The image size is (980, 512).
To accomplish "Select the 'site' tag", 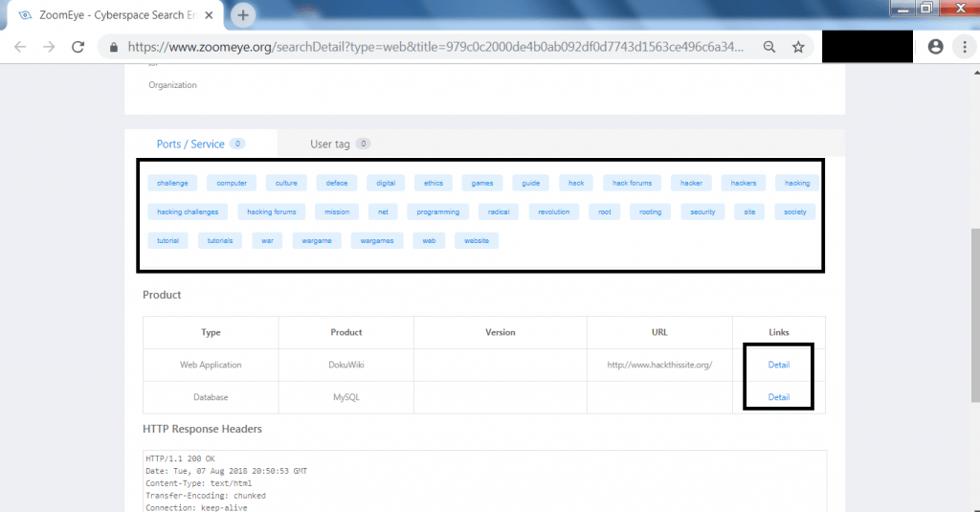I will (x=749, y=211).
